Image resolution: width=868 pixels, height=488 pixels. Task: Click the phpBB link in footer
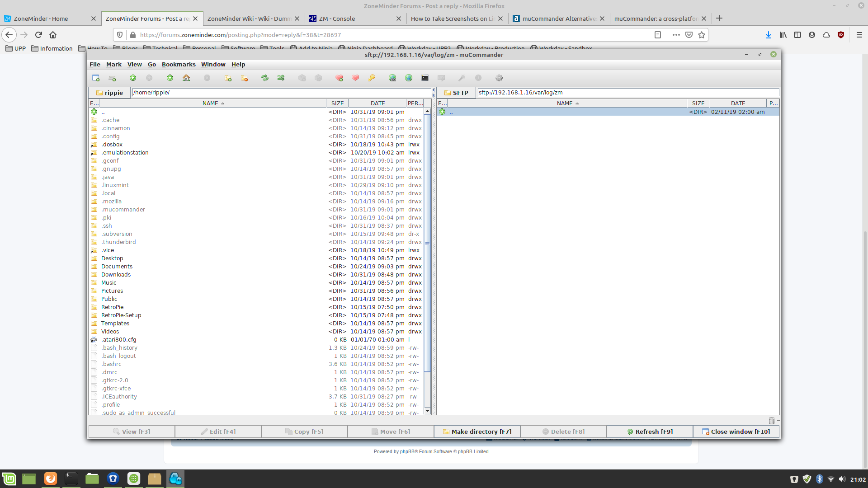click(x=407, y=451)
